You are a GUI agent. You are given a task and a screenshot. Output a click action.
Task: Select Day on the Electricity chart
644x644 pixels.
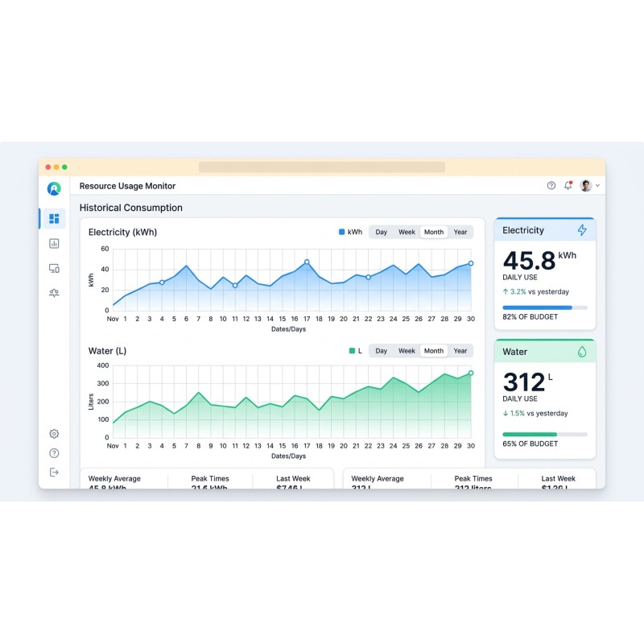click(381, 232)
